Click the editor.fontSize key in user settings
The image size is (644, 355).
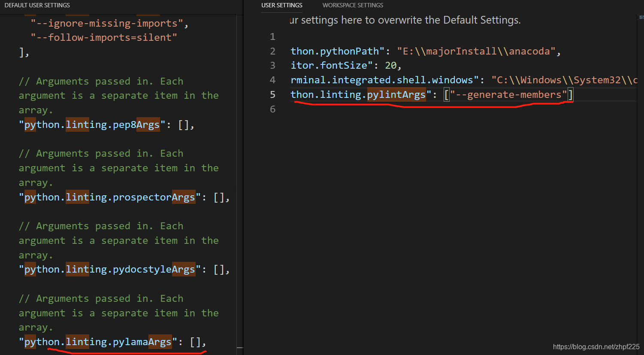pos(331,66)
